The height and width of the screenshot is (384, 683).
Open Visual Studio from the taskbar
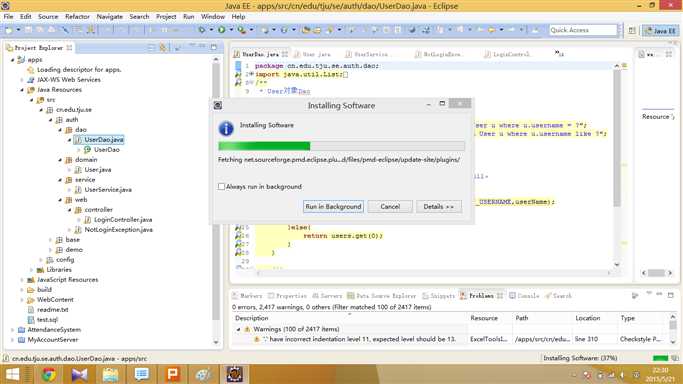click(79, 374)
